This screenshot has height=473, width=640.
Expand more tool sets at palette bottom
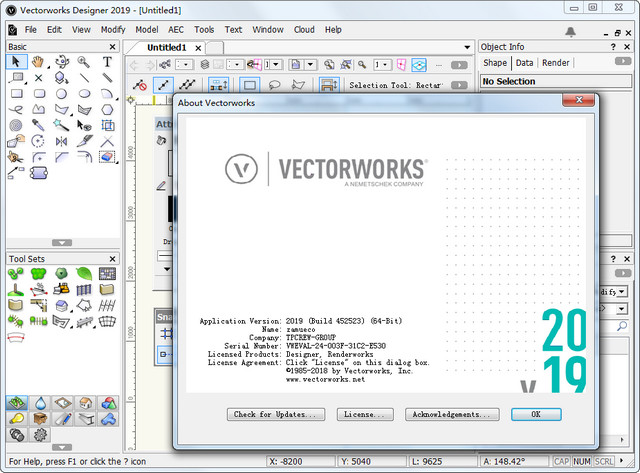click(62, 447)
